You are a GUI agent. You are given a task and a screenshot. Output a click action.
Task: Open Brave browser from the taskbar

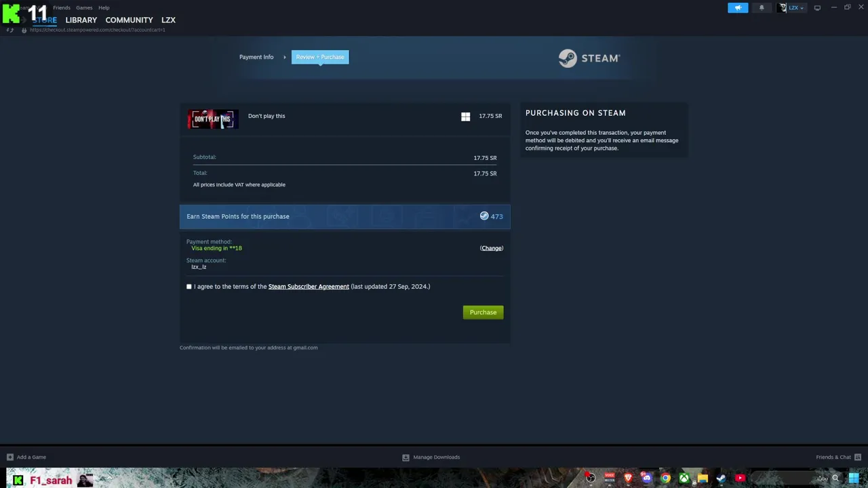pyautogui.click(x=628, y=478)
